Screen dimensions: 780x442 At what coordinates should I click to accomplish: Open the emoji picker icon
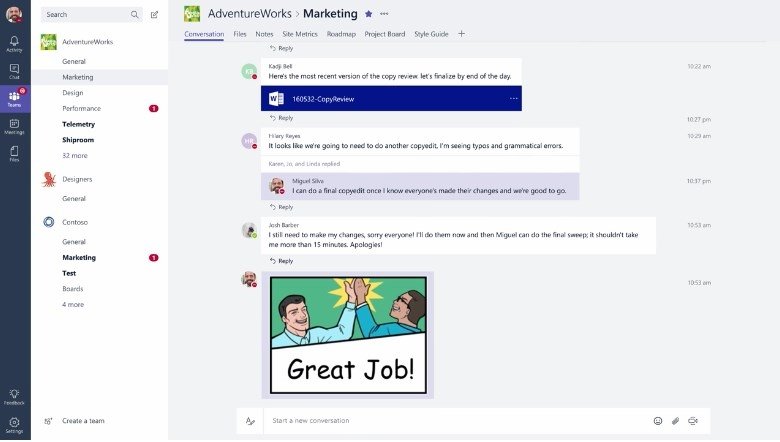pos(658,421)
